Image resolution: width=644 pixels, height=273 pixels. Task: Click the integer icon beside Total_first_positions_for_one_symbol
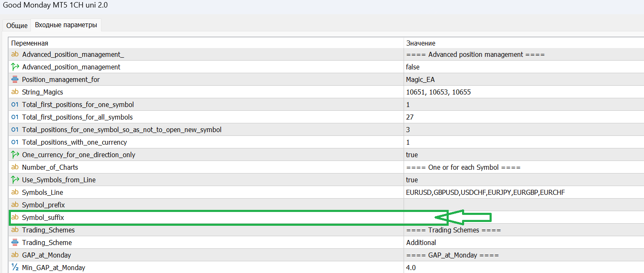[15, 105]
